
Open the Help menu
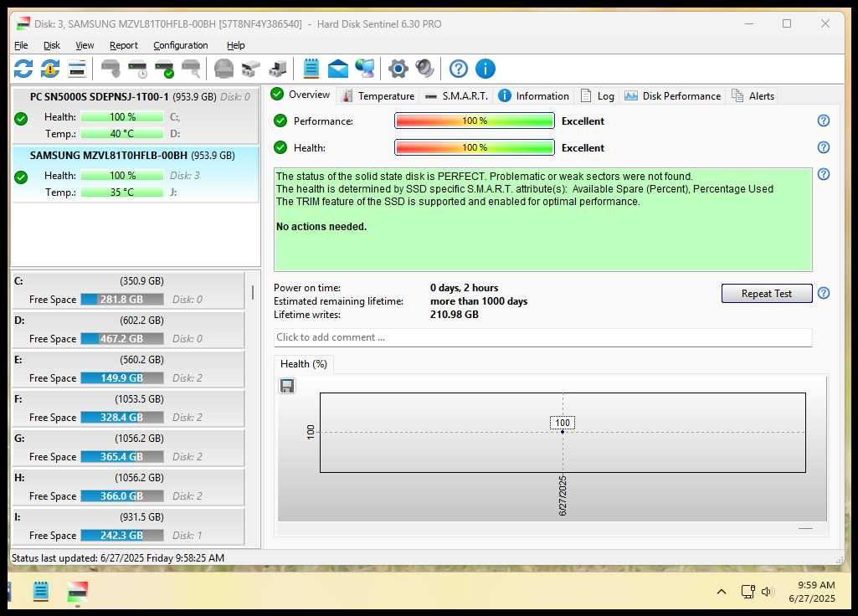click(236, 45)
